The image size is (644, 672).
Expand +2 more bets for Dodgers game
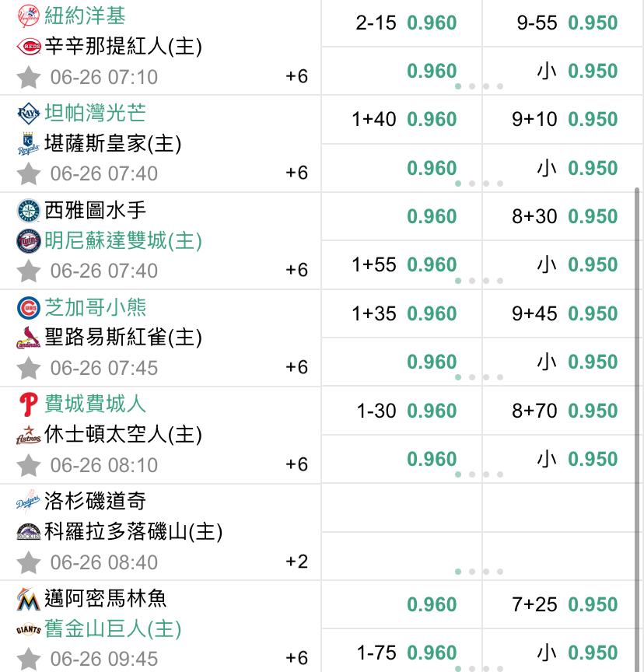[296, 562]
